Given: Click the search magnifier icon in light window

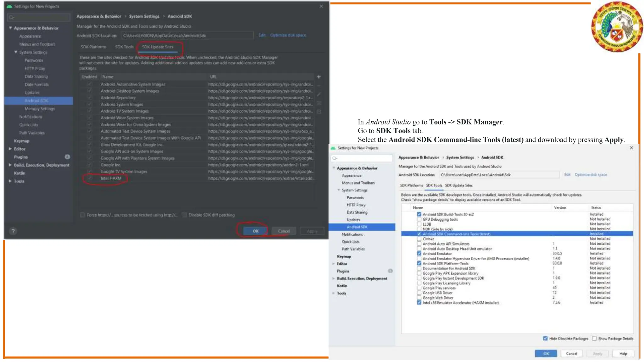Looking at the screenshot, I should (x=335, y=158).
